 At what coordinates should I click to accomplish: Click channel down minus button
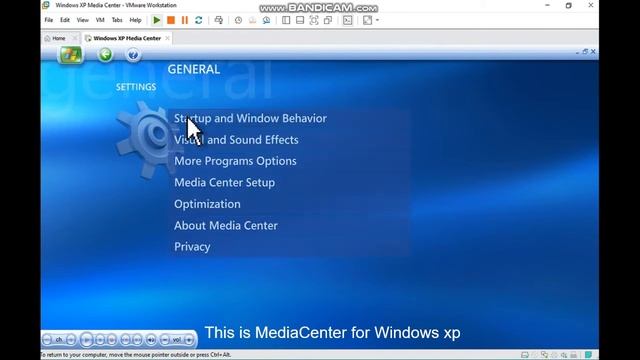tap(47, 340)
